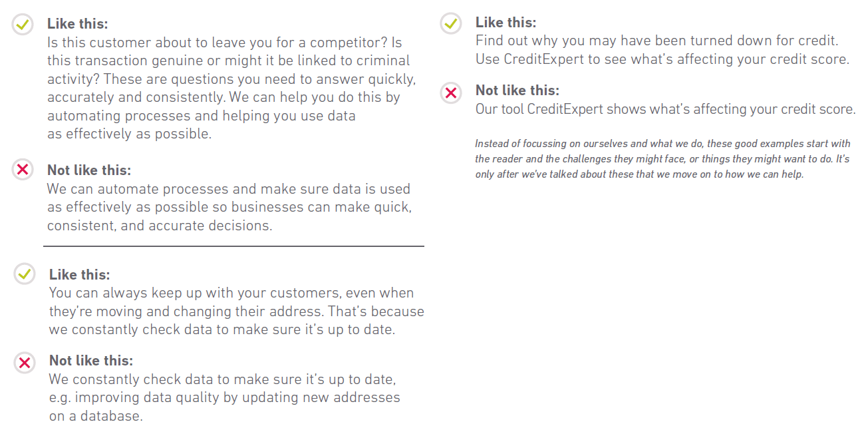This screenshot has width=868, height=434.
Task: Click the sentence 'Our tool CreditExpert shows what's affecting'
Action: [665, 109]
